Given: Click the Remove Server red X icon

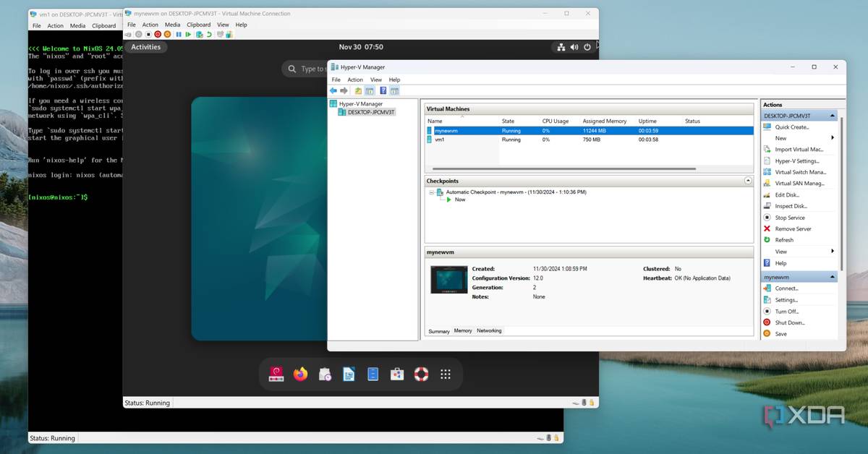Looking at the screenshot, I should [767, 228].
